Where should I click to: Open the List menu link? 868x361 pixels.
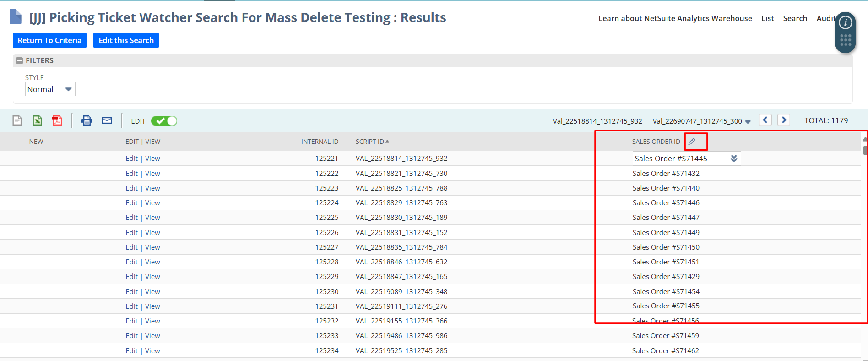pos(767,18)
